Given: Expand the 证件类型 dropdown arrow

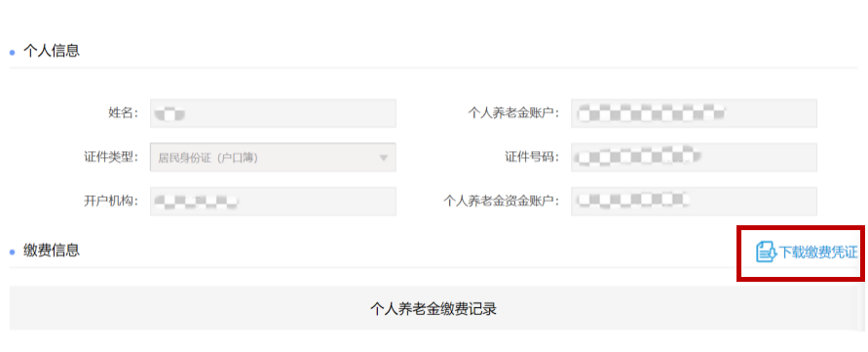Looking at the screenshot, I should click(383, 157).
